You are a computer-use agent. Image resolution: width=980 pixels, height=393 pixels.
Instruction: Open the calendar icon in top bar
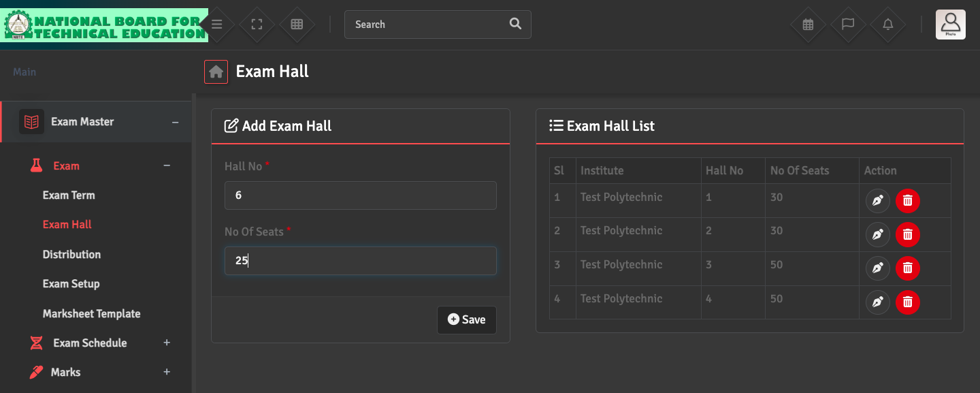click(808, 25)
